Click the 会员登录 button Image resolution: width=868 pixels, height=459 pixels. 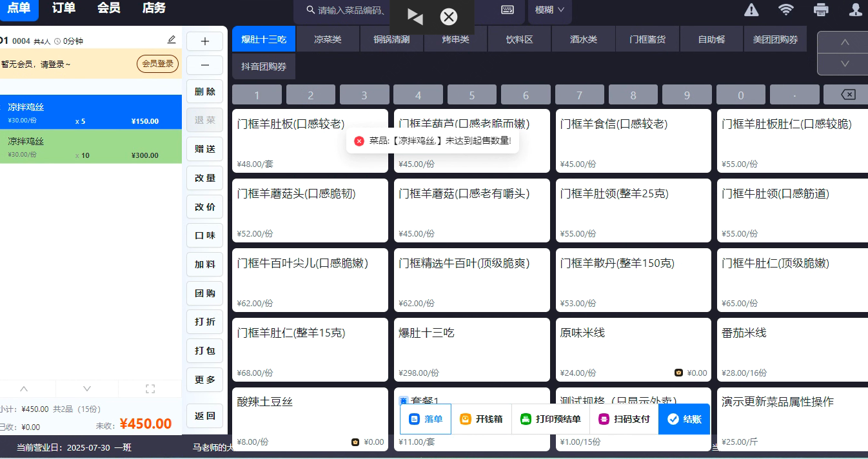coord(158,64)
